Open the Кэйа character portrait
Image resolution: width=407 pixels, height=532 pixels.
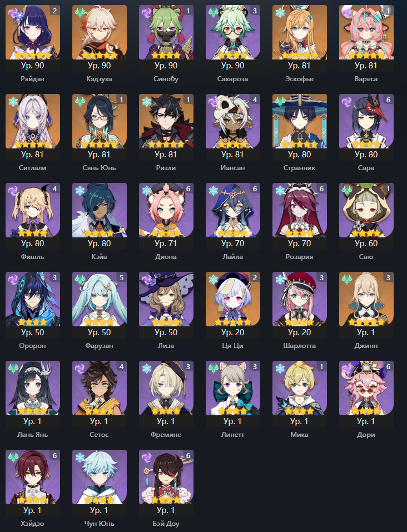pyautogui.click(x=100, y=210)
